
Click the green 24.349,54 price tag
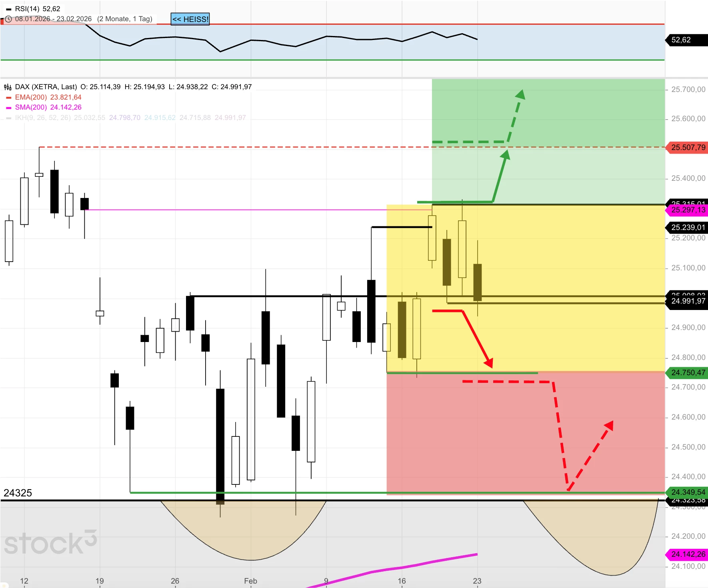click(687, 492)
